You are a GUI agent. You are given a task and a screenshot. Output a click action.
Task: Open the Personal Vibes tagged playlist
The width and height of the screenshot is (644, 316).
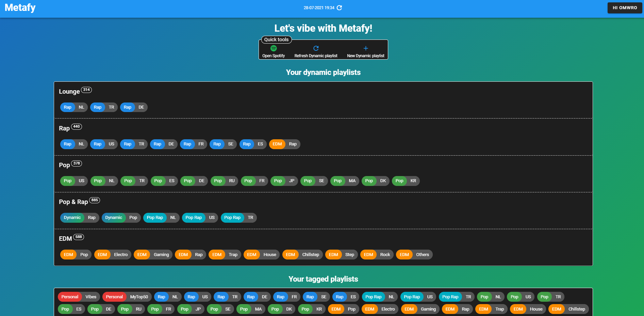[x=79, y=297]
